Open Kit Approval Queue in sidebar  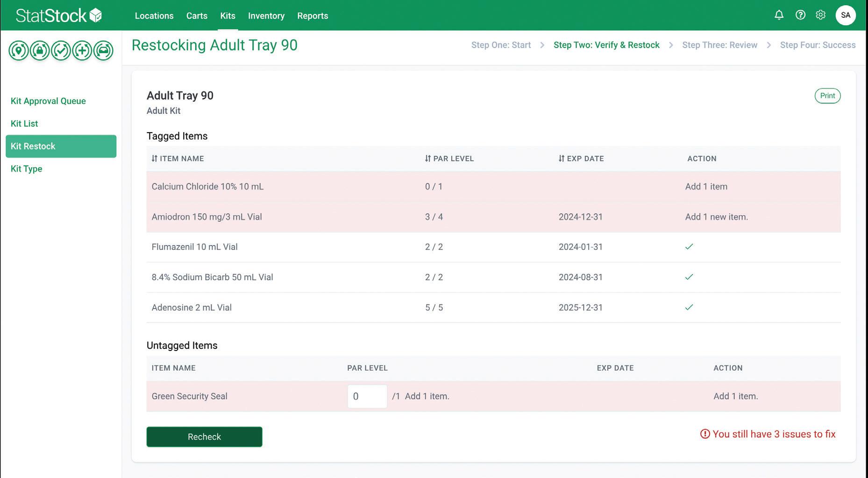(48, 101)
